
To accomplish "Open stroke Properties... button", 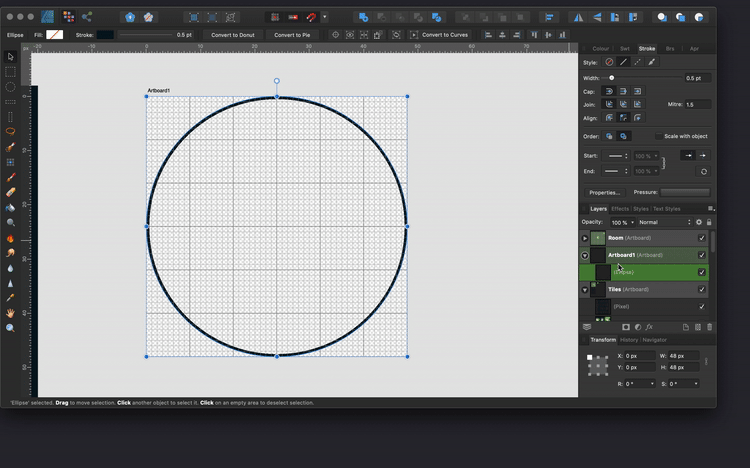I will [x=605, y=193].
